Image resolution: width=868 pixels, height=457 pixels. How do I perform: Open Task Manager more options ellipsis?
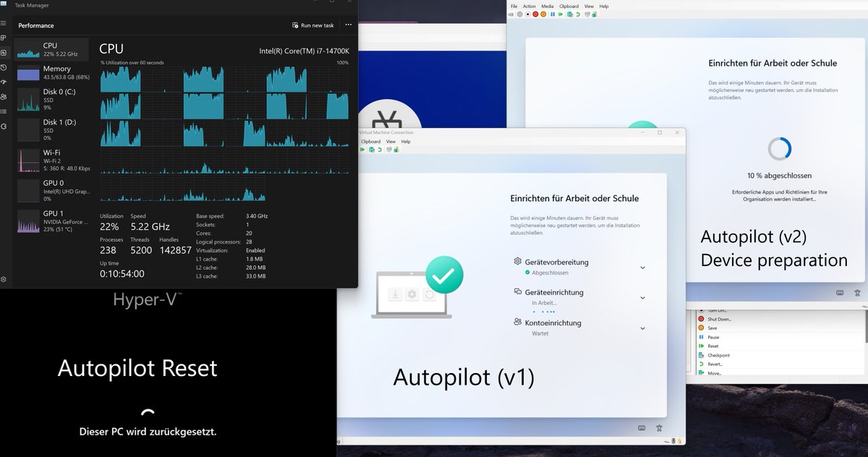coord(348,25)
